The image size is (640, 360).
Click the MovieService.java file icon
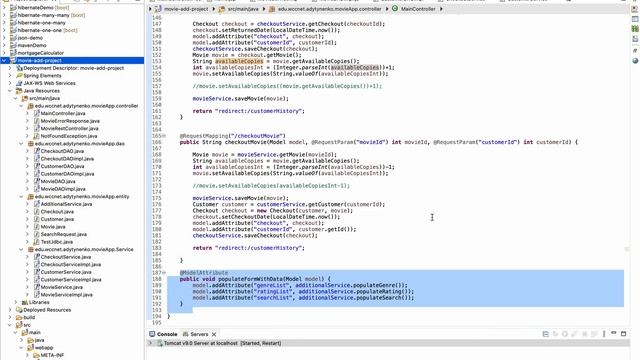36,287
